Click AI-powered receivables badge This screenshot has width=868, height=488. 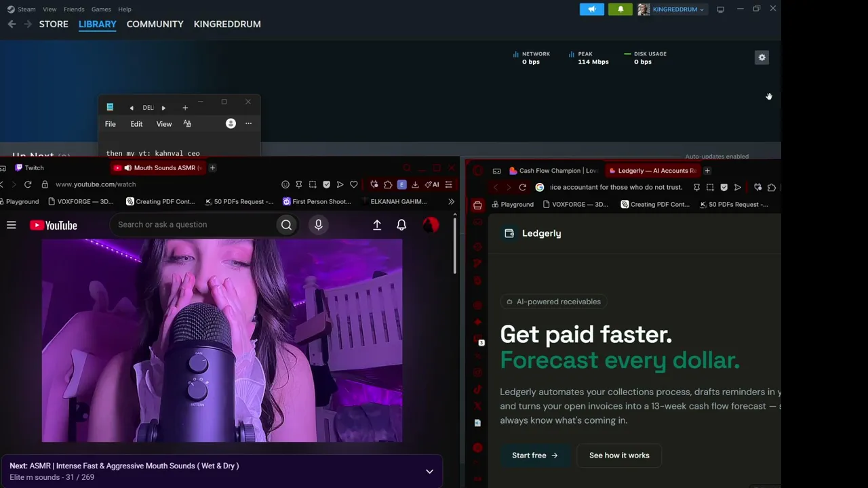[553, 302]
